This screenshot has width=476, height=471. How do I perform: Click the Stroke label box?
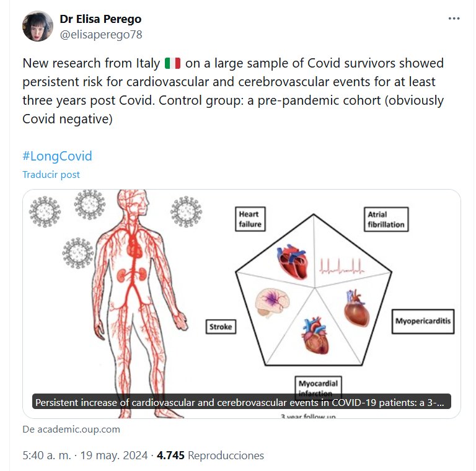coord(221,325)
